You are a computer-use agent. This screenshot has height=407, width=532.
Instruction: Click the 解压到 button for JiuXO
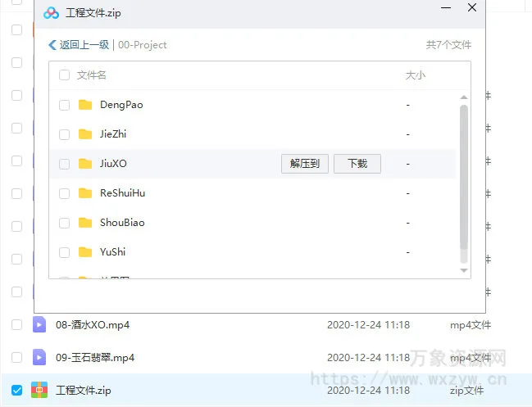(305, 164)
